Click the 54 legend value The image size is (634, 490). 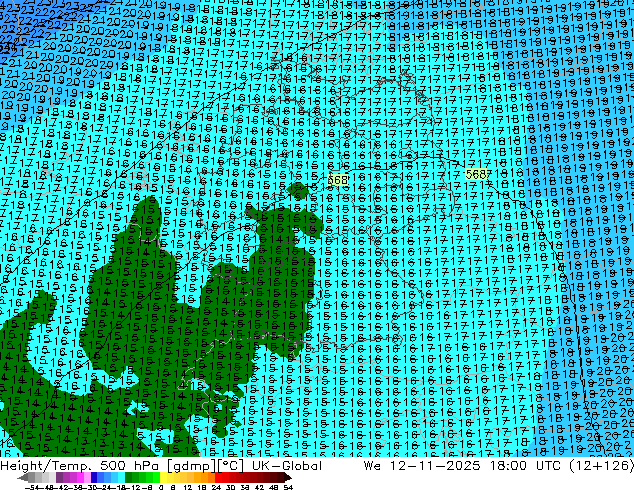288,487
